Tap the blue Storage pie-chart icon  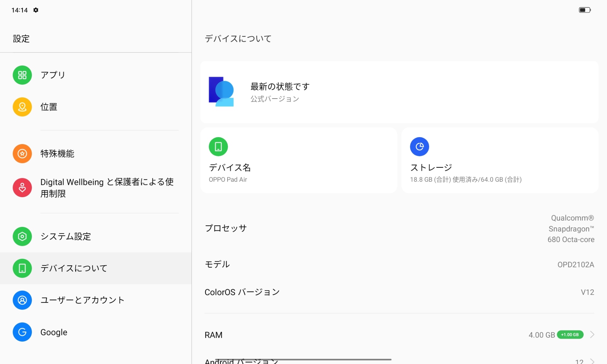pos(419,147)
